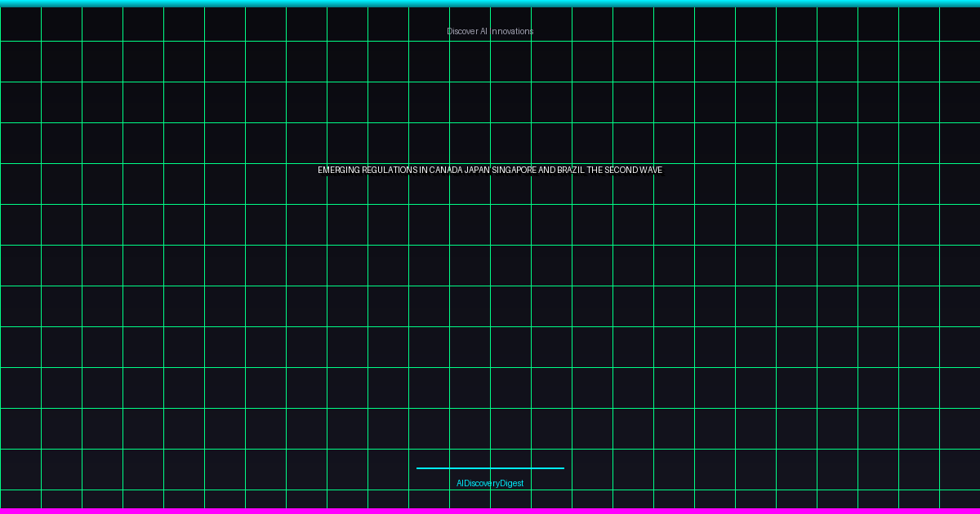This screenshot has width=980, height=514.
Task: Click the magenta bar along the bottom edge
Action: [x=490, y=511]
